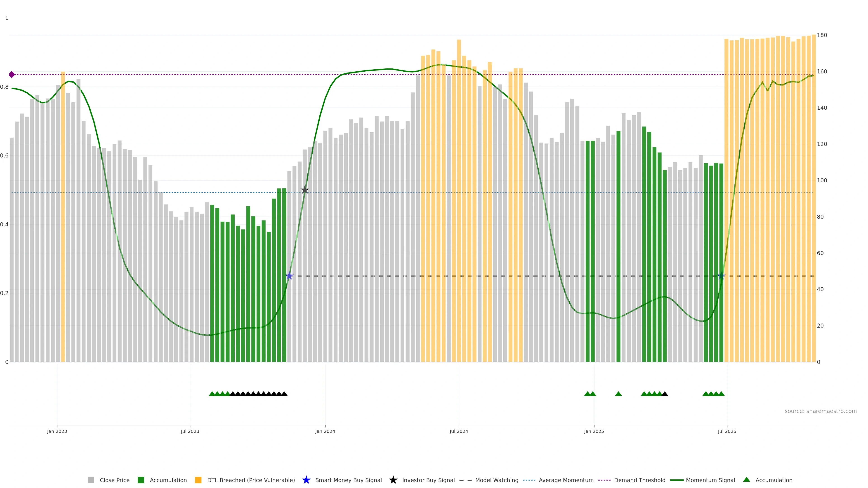
Task: Click the Jan 2024 axis label
Action: (x=325, y=431)
